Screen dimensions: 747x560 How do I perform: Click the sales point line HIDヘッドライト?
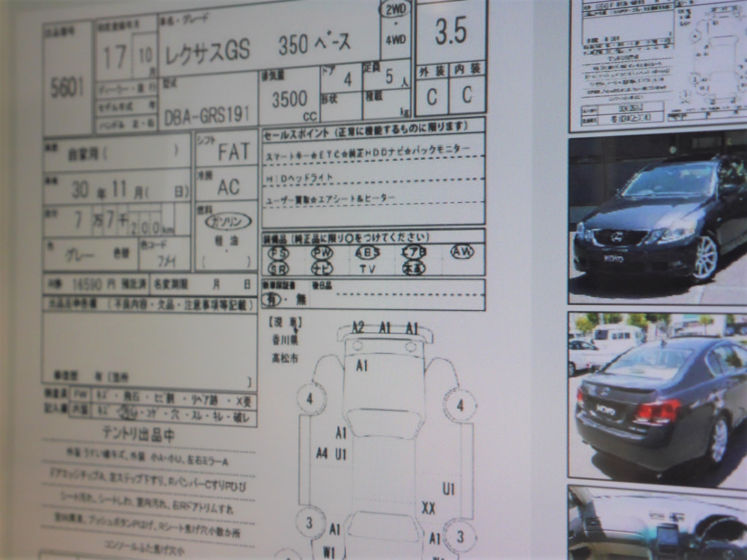300,178
